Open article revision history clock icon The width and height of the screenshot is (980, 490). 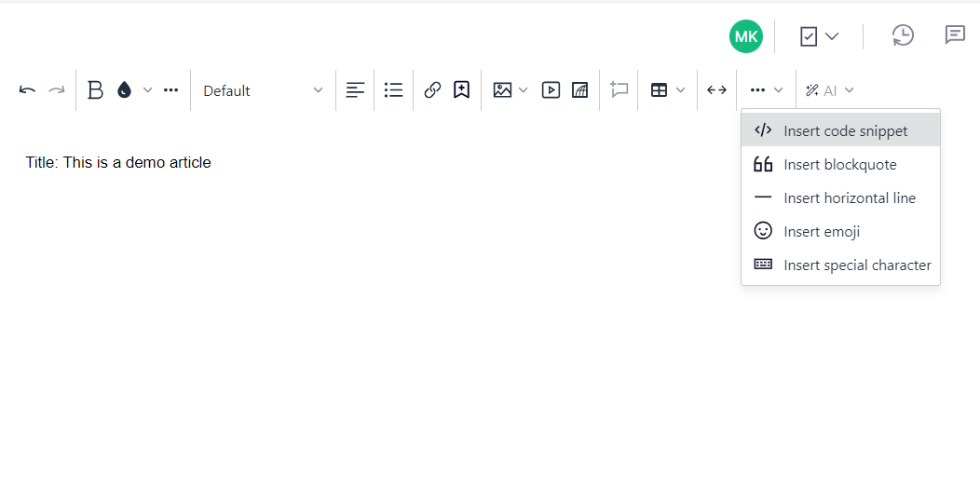[x=903, y=35]
